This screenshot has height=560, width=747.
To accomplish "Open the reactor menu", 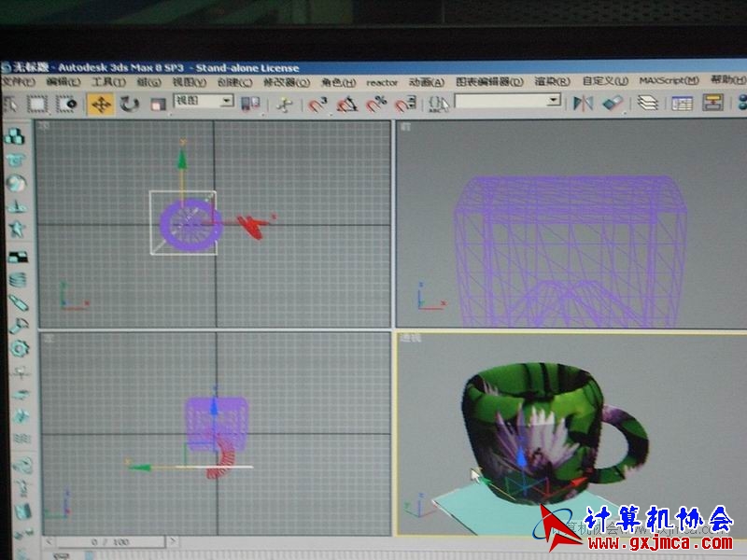I will click(382, 82).
